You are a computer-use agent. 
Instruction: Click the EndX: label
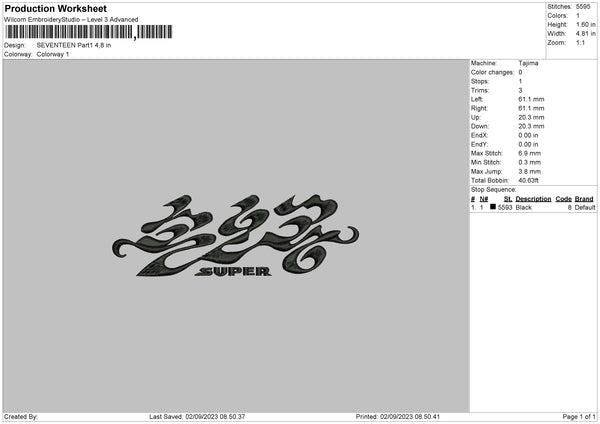(479, 135)
